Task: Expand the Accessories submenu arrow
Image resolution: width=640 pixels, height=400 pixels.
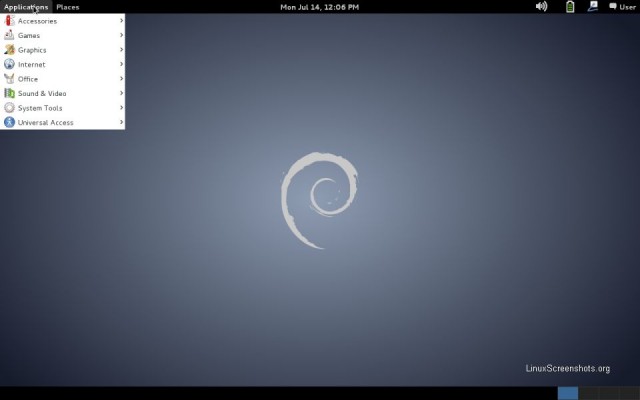Action: coord(121,20)
